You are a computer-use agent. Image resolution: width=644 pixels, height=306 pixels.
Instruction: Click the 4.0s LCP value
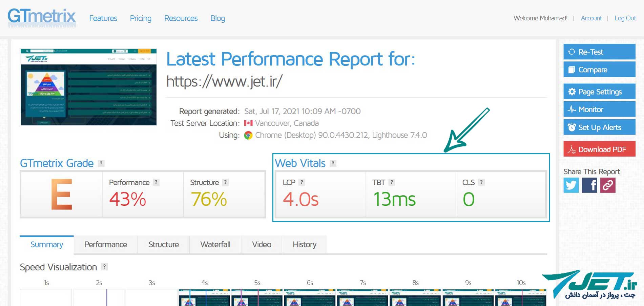301,199
